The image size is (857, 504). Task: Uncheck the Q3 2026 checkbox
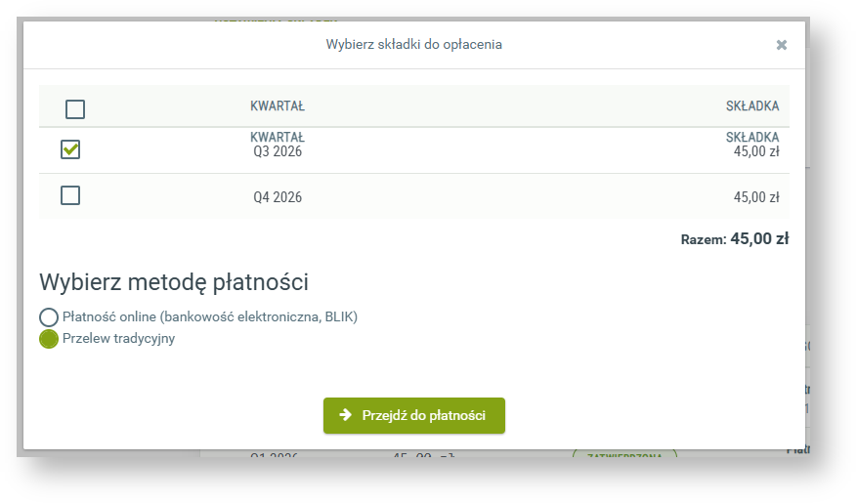point(70,149)
